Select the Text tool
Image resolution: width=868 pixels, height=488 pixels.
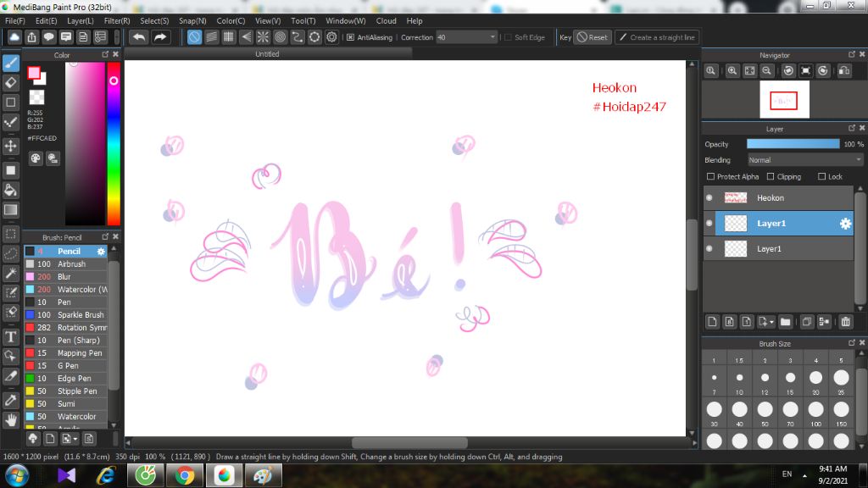(x=10, y=336)
